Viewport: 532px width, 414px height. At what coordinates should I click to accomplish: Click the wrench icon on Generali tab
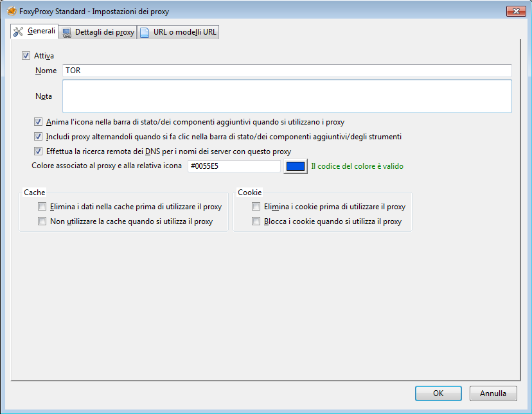18,31
